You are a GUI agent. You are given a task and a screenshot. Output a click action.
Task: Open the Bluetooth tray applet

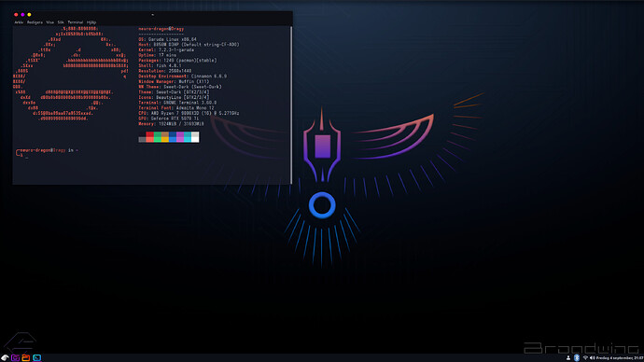tap(577, 358)
